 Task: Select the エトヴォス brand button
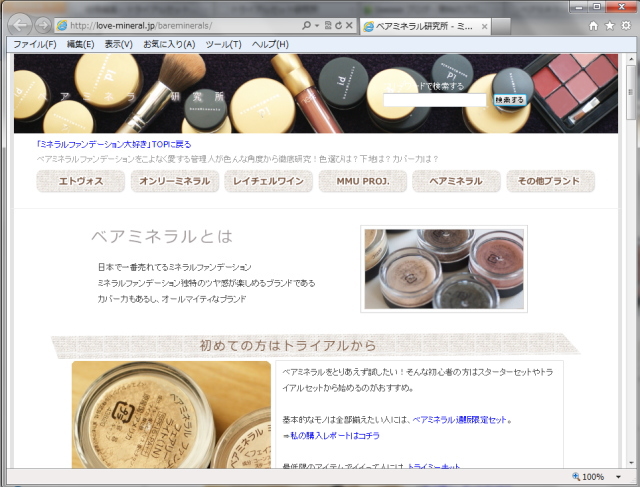tap(81, 181)
